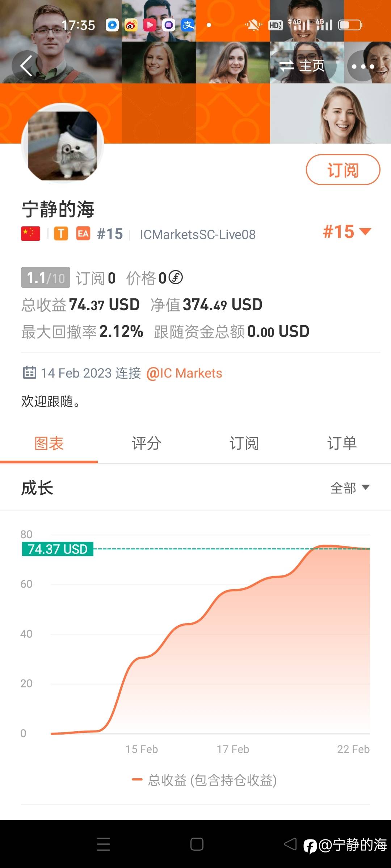Tap the calendar icon beside connection date
Screen dimensions: 391x868
(x=30, y=373)
